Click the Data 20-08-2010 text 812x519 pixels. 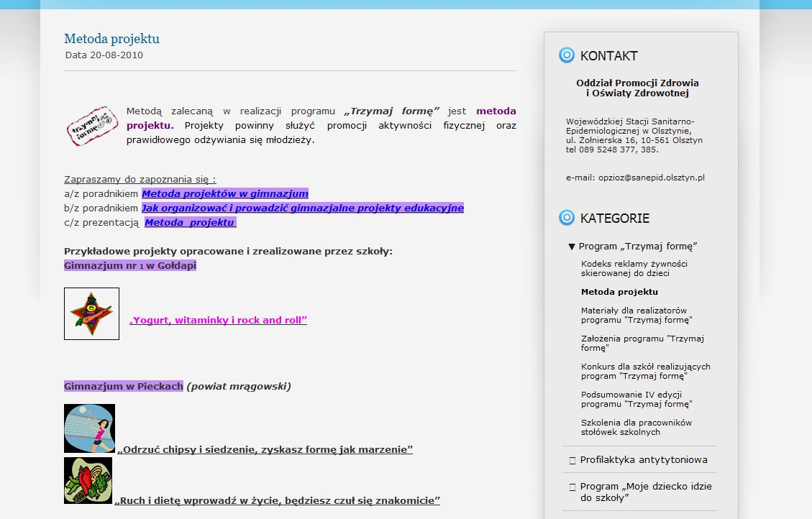[104, 55]
